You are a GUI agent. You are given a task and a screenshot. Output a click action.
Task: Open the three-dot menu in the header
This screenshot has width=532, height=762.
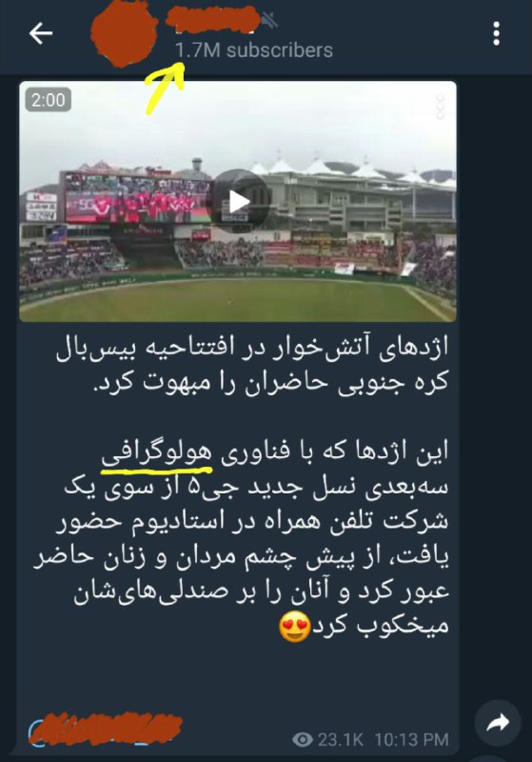tap(496, 33)
